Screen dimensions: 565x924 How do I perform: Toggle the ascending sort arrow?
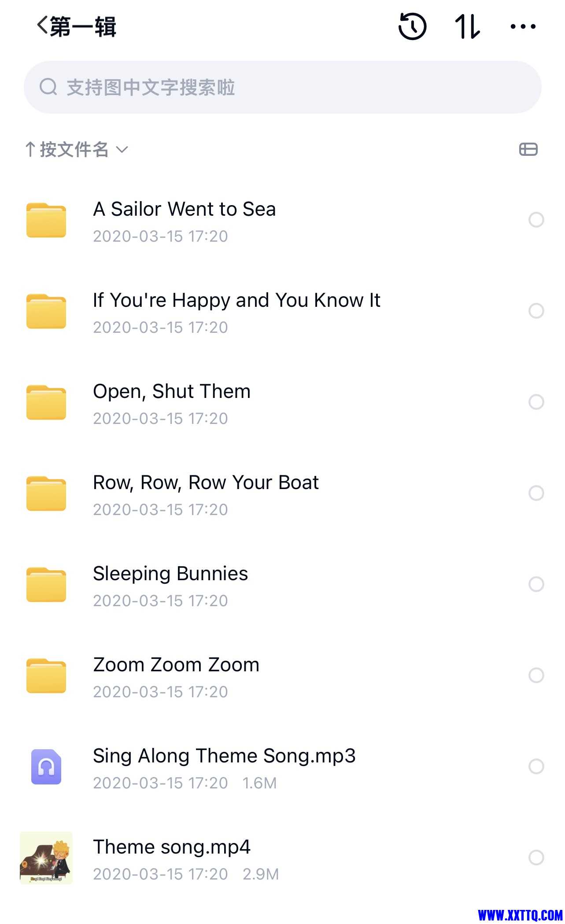pos(30,150)
